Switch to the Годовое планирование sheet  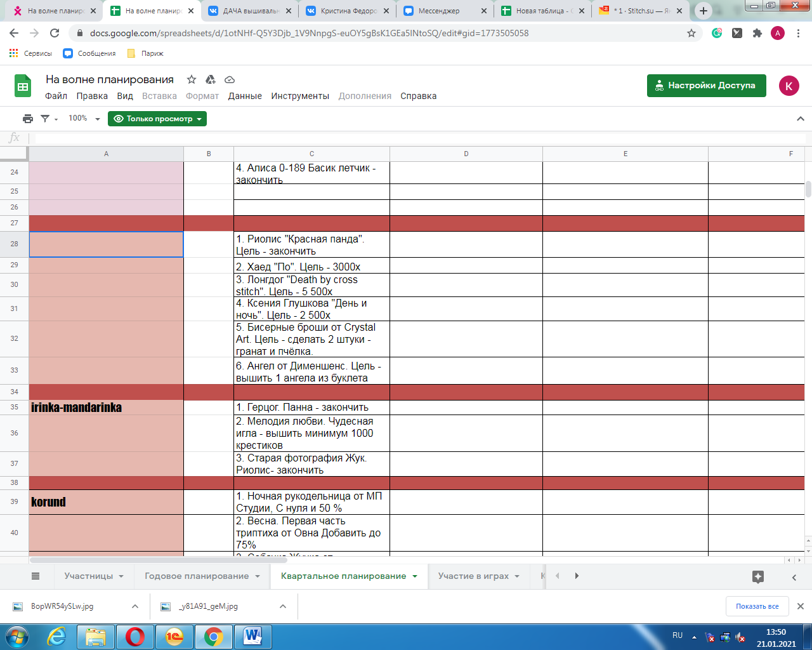pos(197,576)
